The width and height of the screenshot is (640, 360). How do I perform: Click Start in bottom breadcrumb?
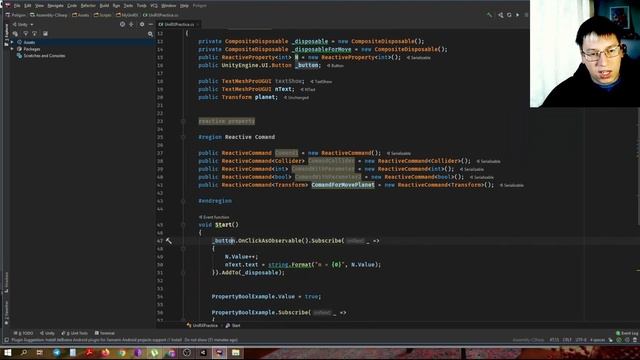point(233,326)
